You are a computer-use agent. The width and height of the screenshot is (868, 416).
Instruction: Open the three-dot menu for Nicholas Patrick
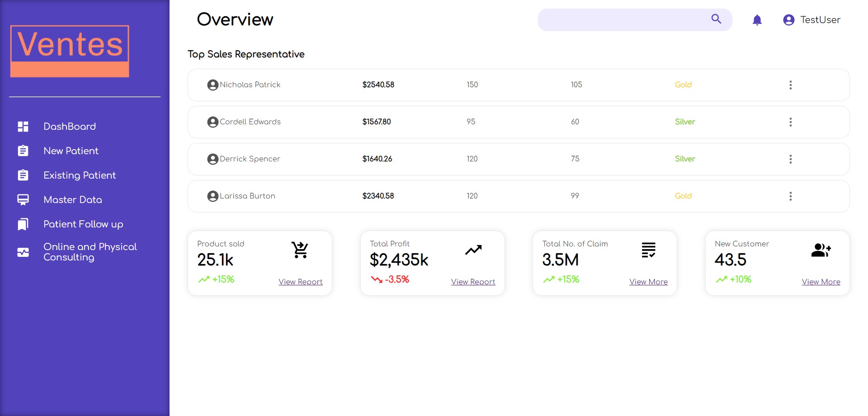click(x=791, y=85)
